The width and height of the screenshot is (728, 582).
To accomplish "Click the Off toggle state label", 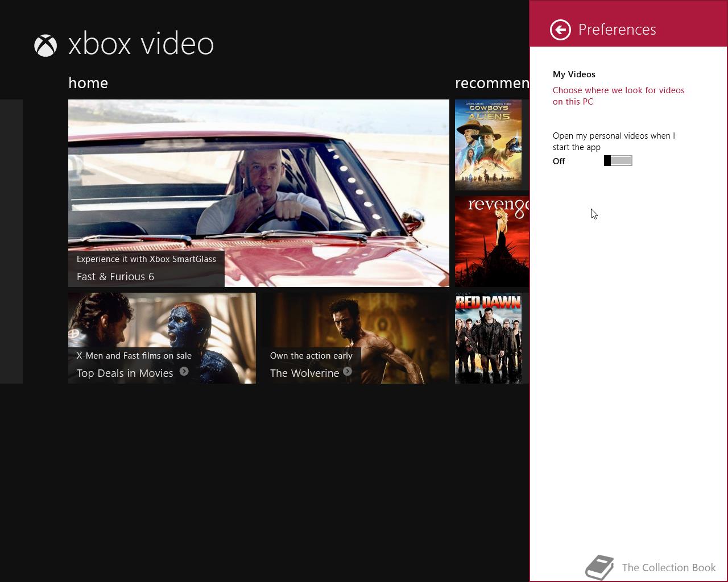I will point(559,161).
